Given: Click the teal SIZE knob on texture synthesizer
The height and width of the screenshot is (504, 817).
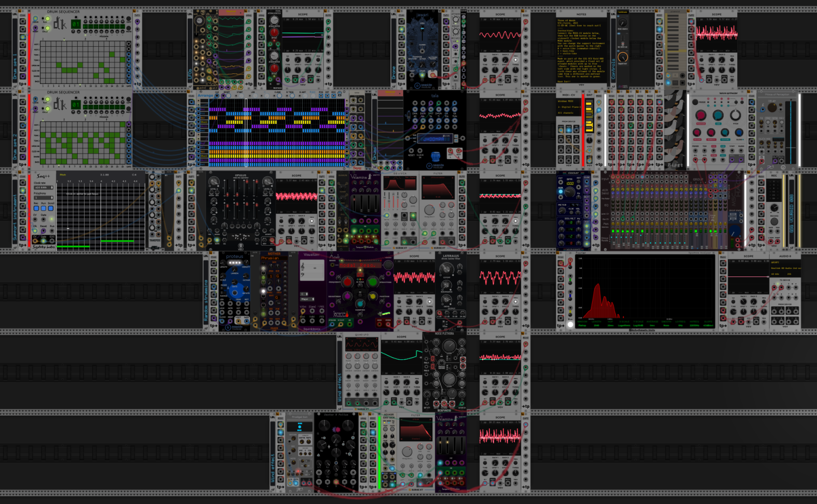Looking at the screenshot, I should pos(718,115).
